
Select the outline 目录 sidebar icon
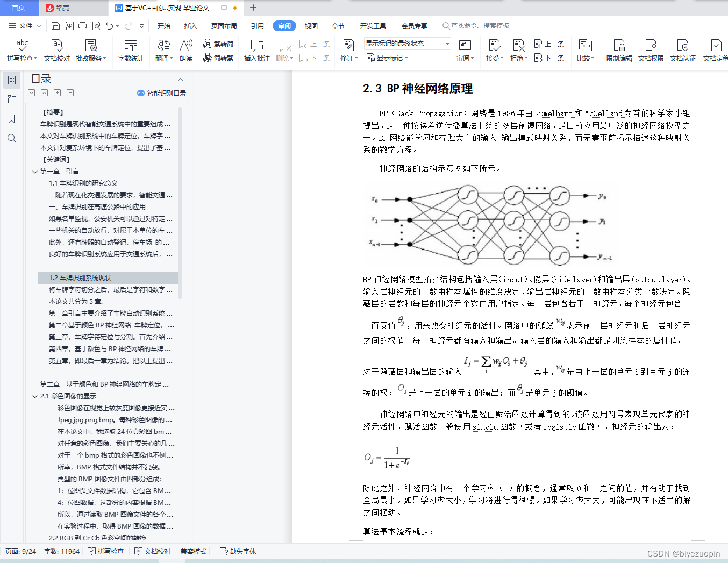tap(11, 80)
